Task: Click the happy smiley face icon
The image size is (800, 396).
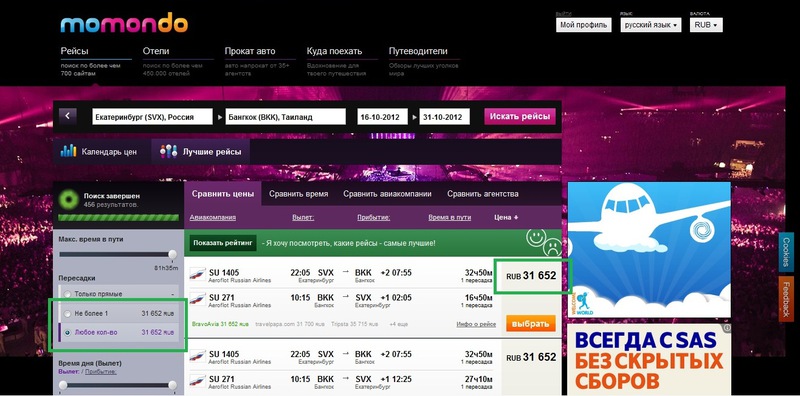Action: [x=536, y=237]
